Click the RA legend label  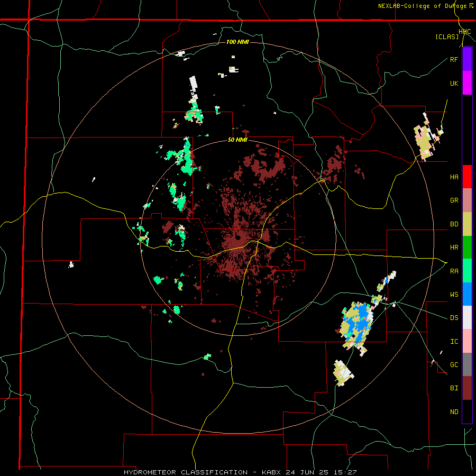454,271
